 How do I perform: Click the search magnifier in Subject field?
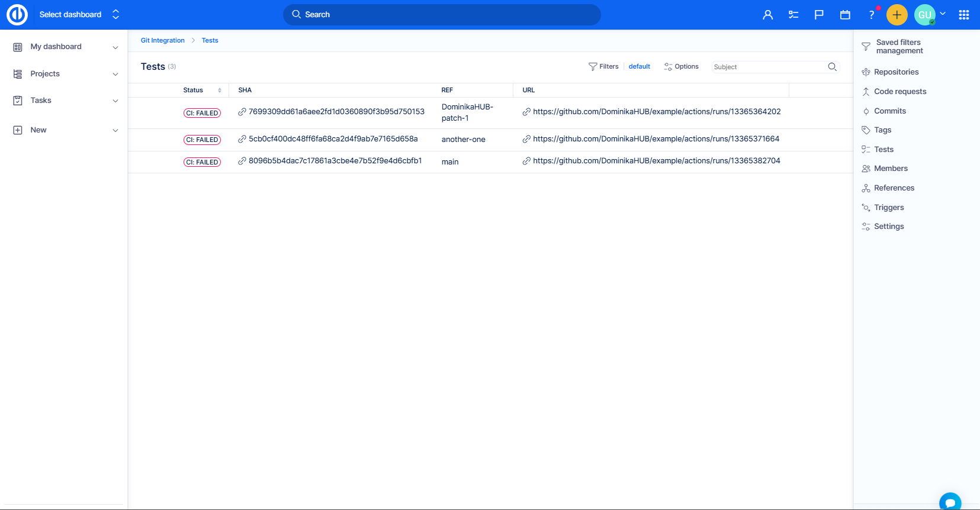832,67
